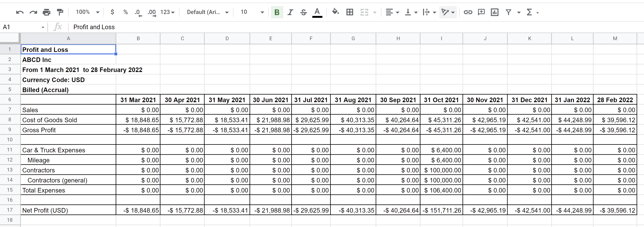Click the Merge cells icon

click(x=364, y=12)
